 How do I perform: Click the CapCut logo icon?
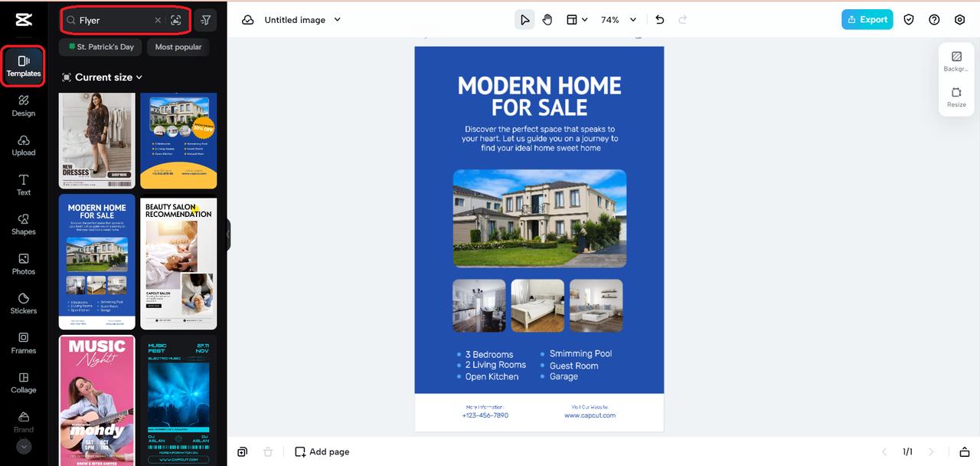[x=23, y=21]
